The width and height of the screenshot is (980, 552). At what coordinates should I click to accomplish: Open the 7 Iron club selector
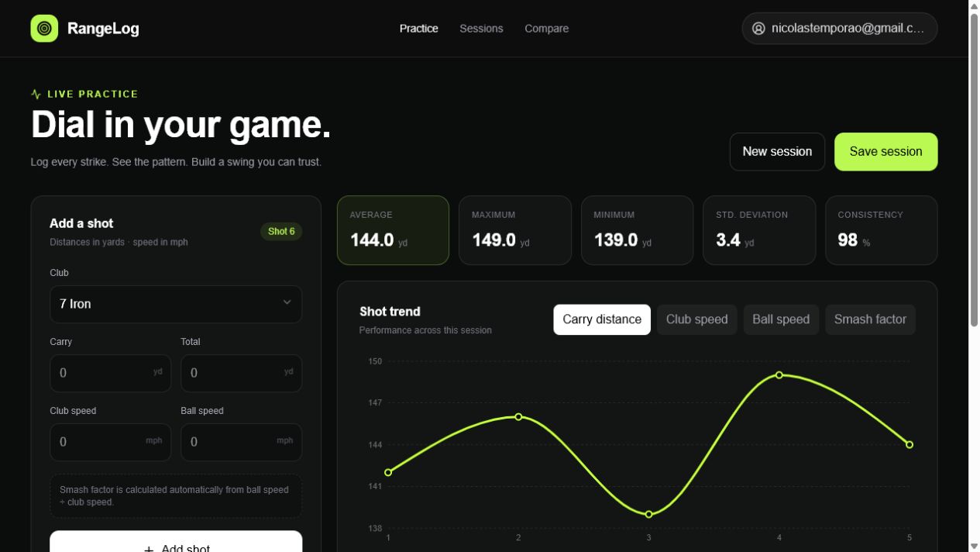coord(176,304)
